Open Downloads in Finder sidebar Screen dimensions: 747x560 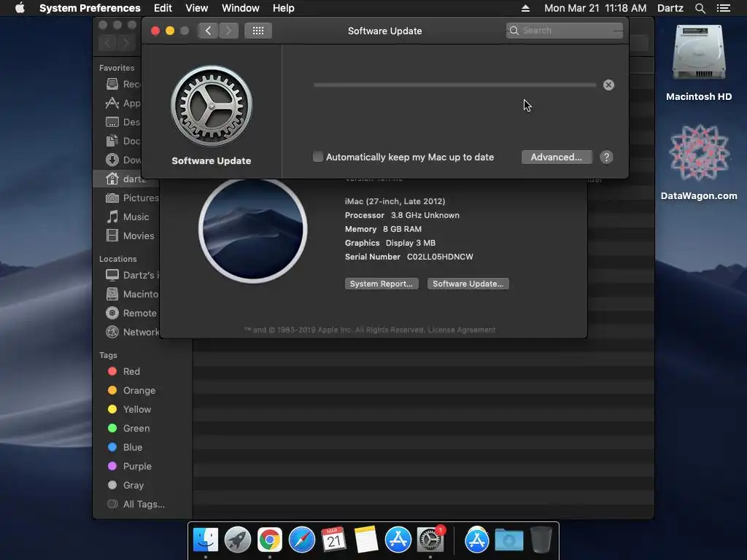[123, 160]
